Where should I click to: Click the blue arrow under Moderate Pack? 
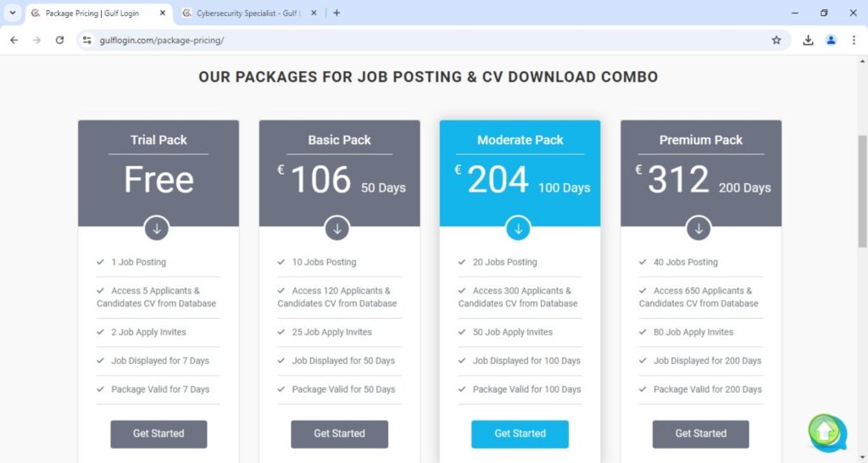coord(518,228)
